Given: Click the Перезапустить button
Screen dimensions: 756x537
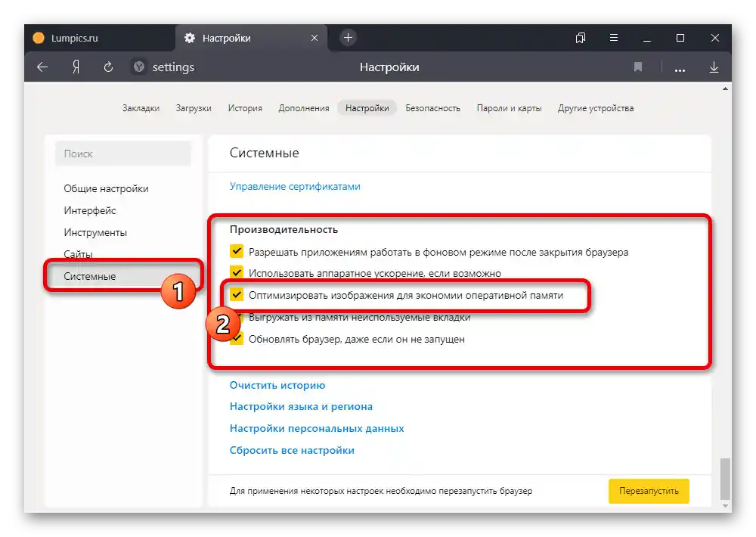Looking at the screenshot, I should (x=649, y=491).
